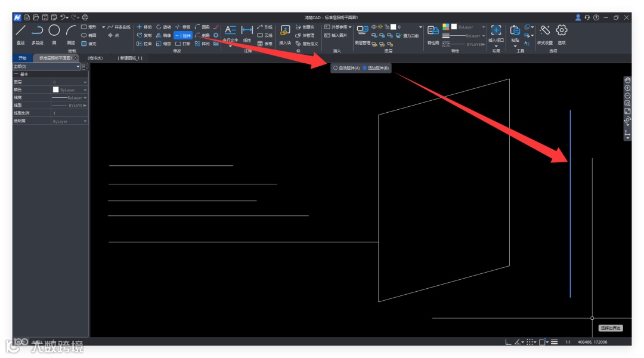Toggle lineweight display in status bar
Viewport: 644px width, 358px height.
point(554,342)
